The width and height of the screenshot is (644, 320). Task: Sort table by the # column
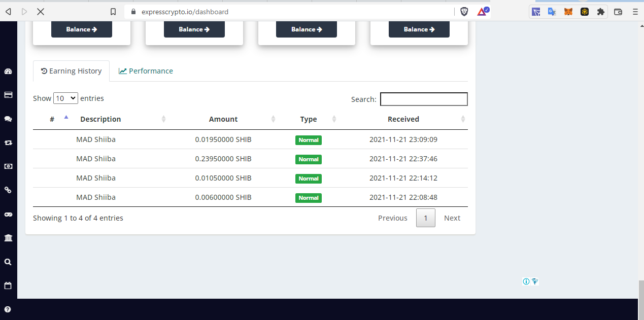click(52, 119)
